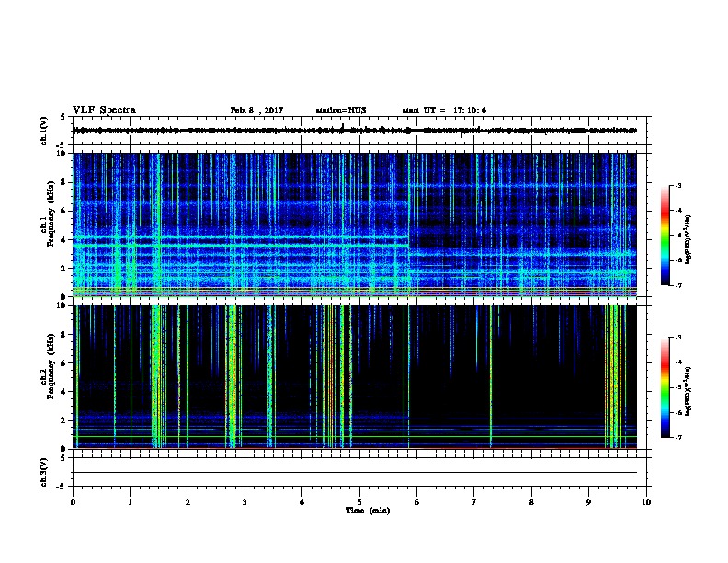Click the ch.1 spectrogram color bar

(665, 236)
